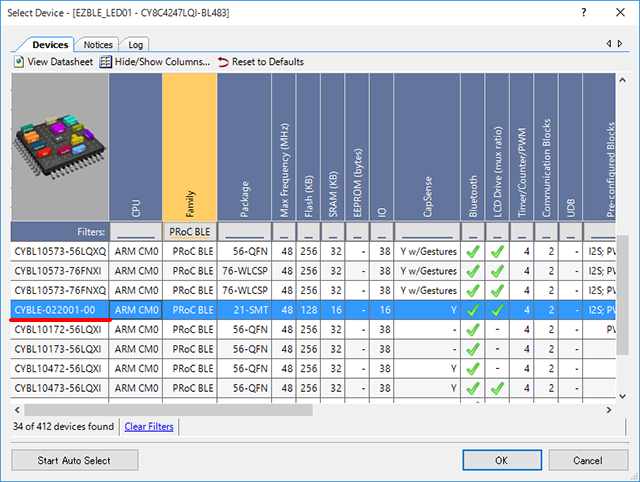Click Bluetooth checkmark in CYBL10172-56LQXI row
640x482 pixels.
coord(473,330)
